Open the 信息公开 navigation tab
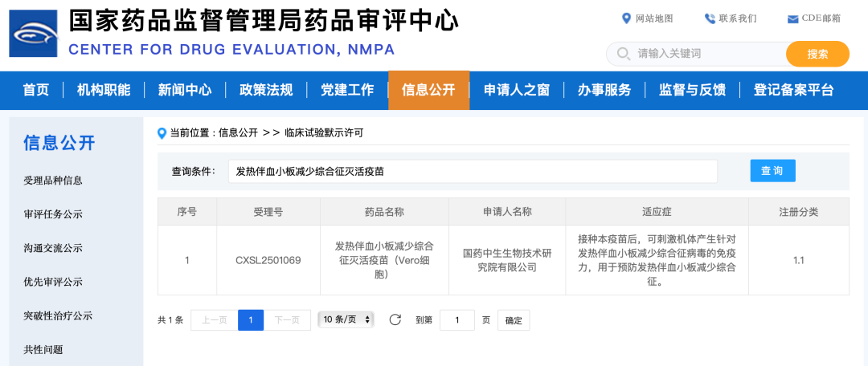 tap(428, 90)
